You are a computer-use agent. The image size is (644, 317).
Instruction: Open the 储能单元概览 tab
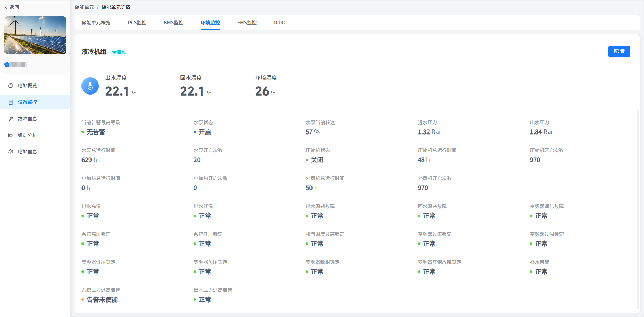pos(96,23)
